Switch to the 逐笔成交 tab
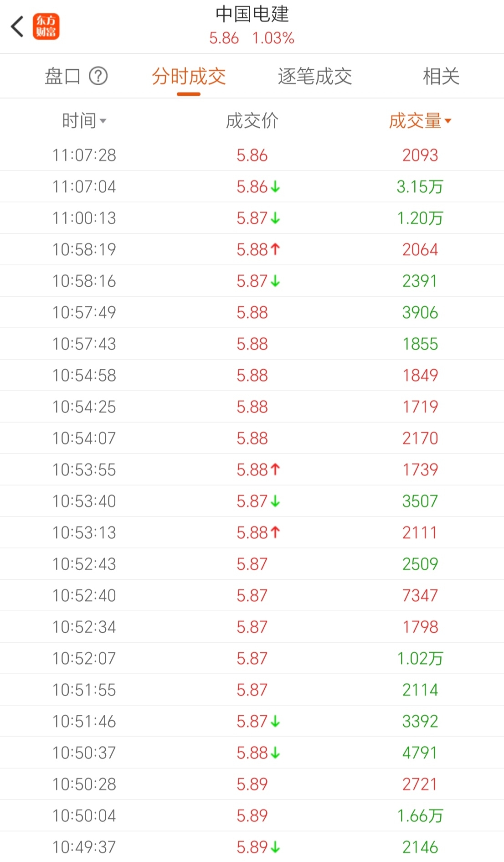 (315, 76)
